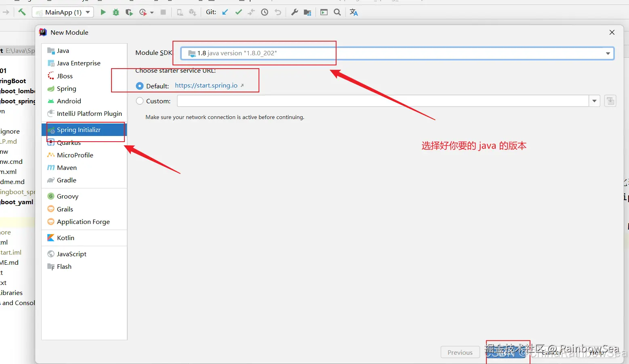This screenshot has width=629, height=364.
Task: Select JavaScript module type
Action: tap(84, 254)
